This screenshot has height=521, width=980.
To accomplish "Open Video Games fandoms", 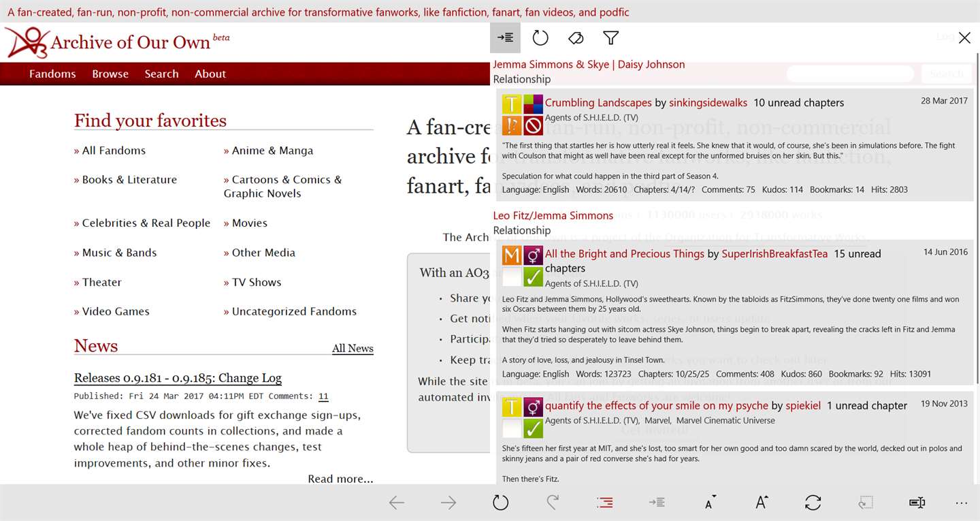I will click(x=116, y=311).
